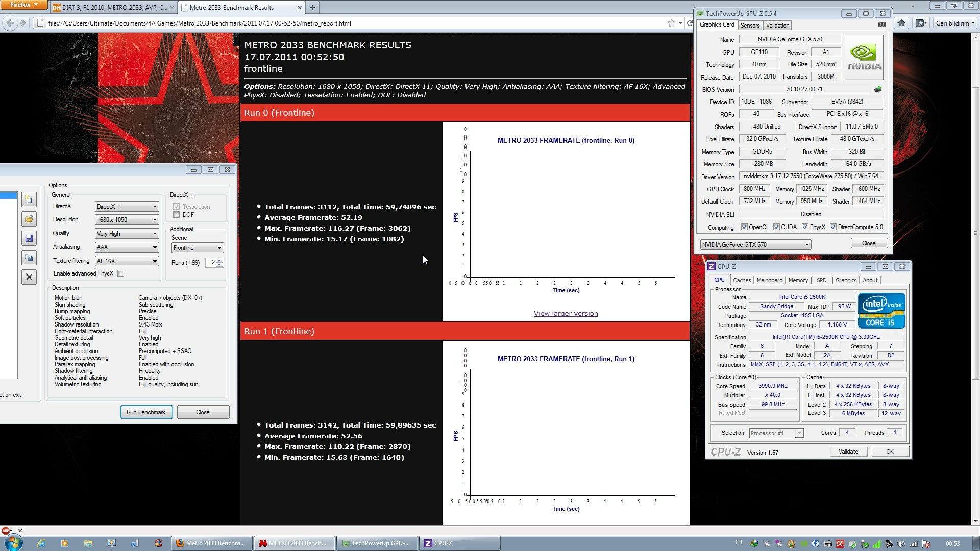
Task: Open GPU selector NVIDIA GeForce GTX 570 dropdown
Action: point(755,245)
